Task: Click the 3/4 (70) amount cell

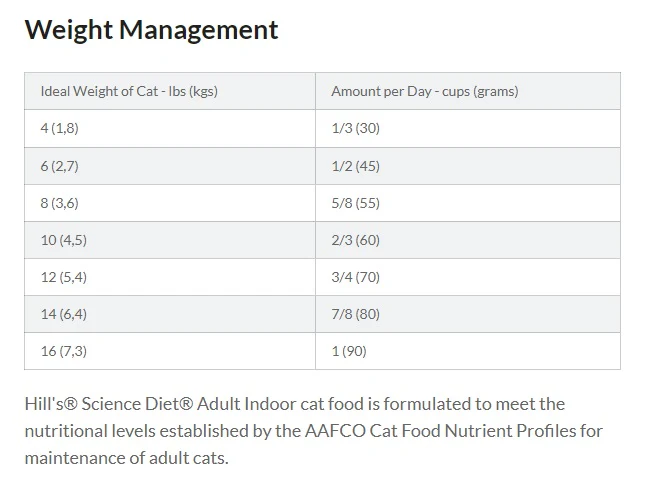Action: 468,277
